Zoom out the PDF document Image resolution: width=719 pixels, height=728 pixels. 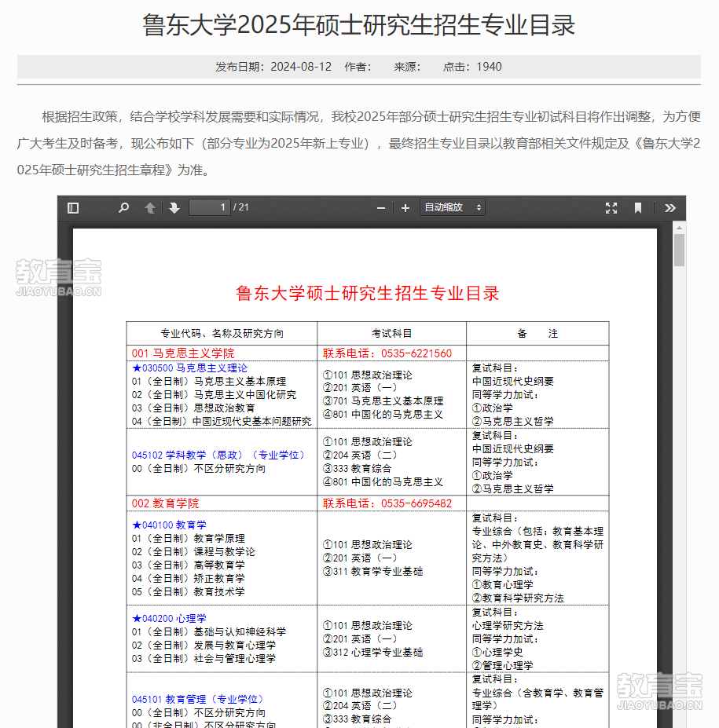381,208
